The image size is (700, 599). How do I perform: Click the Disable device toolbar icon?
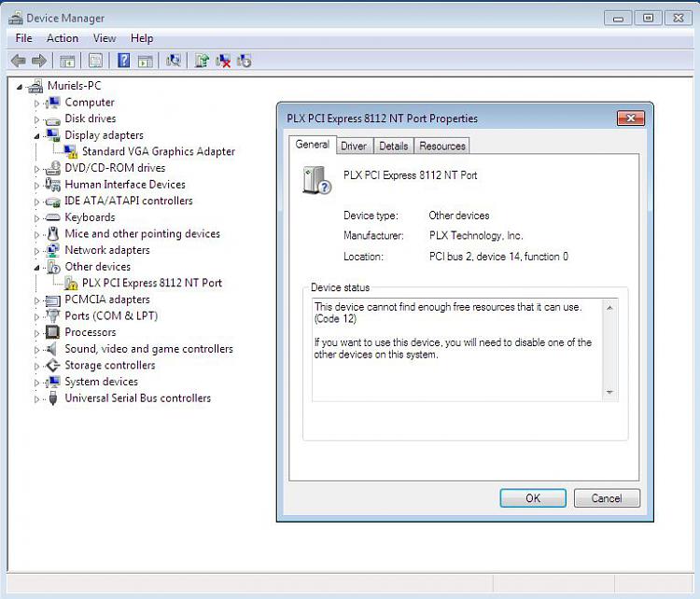click(x=244, y=61)
